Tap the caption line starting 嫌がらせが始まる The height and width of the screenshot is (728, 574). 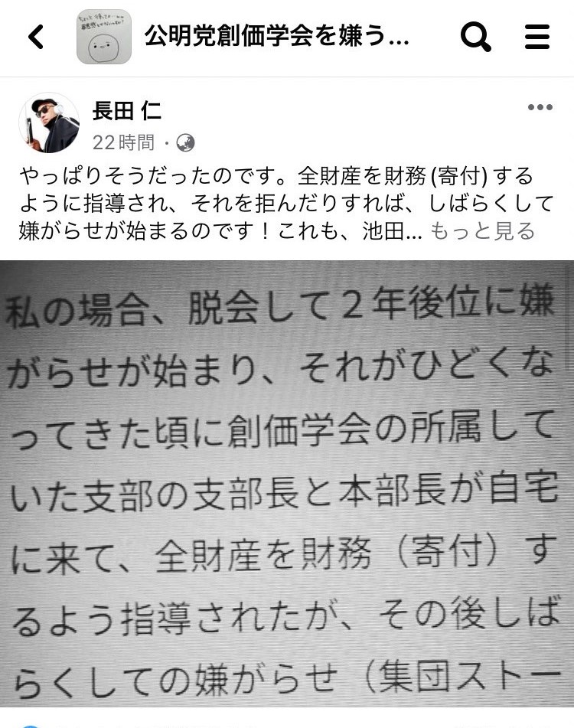click(x=220, y=231)
